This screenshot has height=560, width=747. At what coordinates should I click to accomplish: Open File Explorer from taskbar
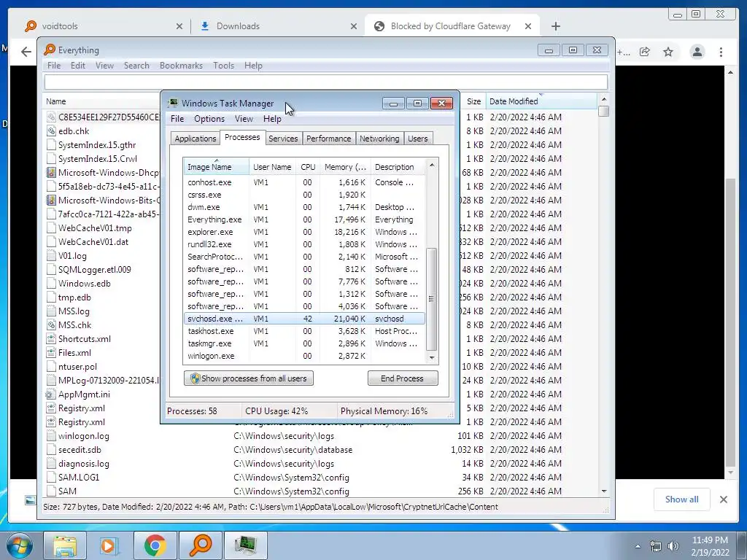pos(65,545)
